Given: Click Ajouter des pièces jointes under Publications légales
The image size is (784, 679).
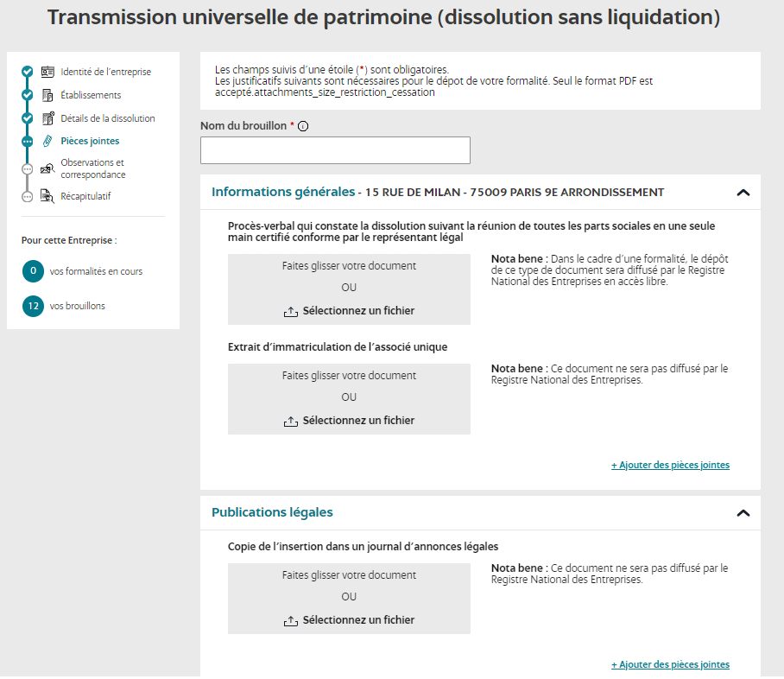Looking at the screenshot, I should point(670,664).
